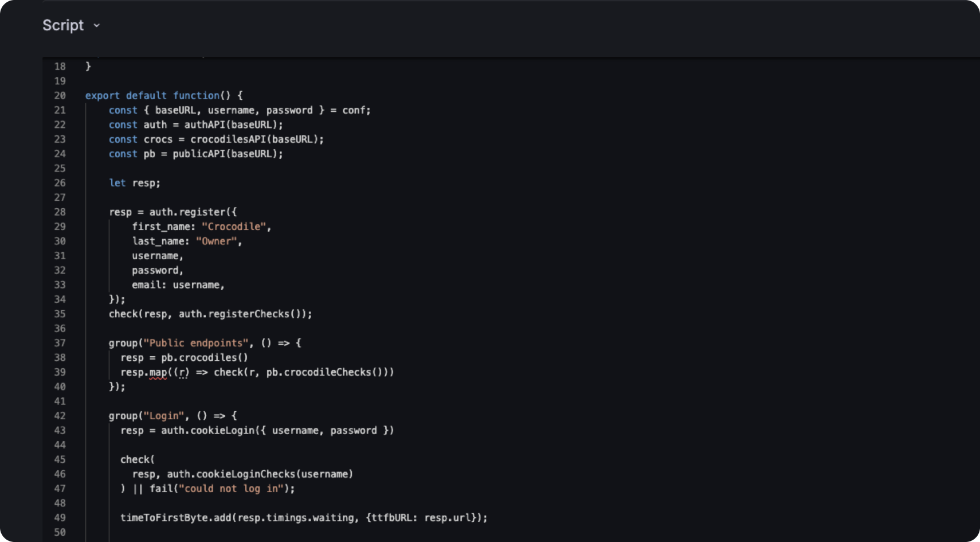
Task: Expand the chevron next to Script
Action: [x=96, y=26]
